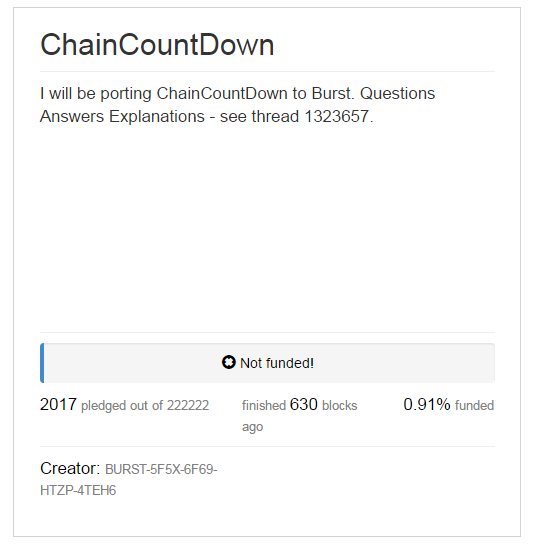Click the 2017 pledged amount
Screen dimensions: 534x546
point(58,405)
